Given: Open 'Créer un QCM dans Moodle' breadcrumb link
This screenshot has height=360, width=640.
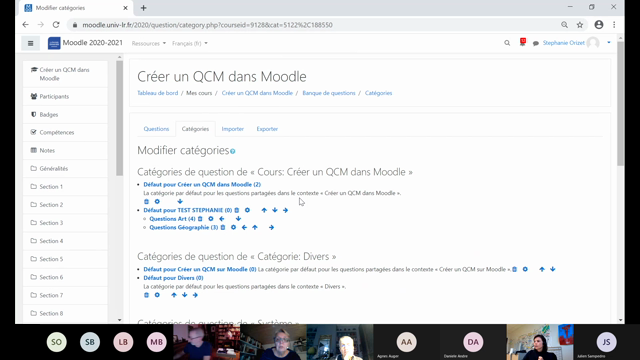Looking at the screenshot, I should [257, 93].
